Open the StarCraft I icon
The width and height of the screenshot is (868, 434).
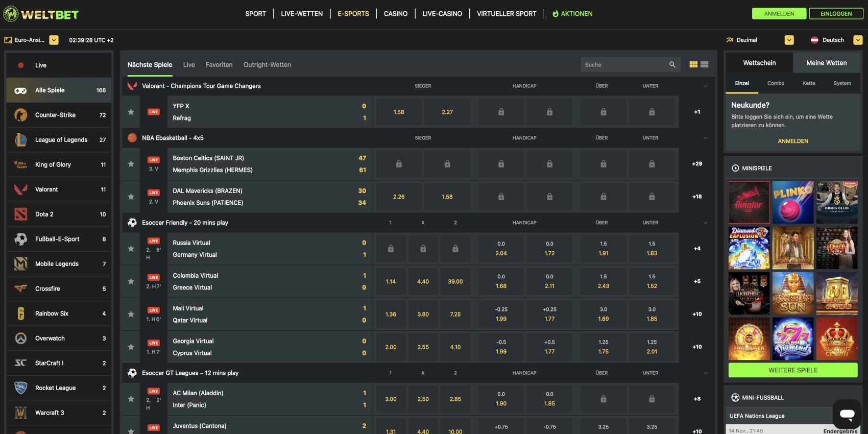coord(20,363)
